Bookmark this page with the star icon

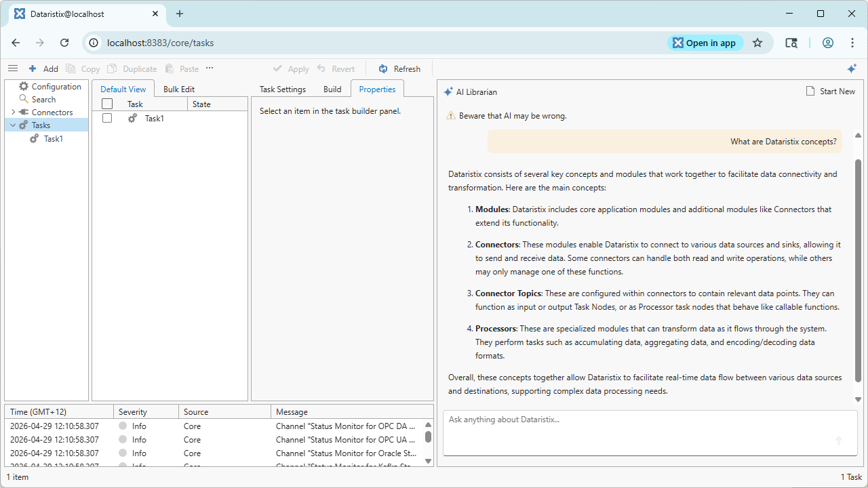tap(757, 43)
